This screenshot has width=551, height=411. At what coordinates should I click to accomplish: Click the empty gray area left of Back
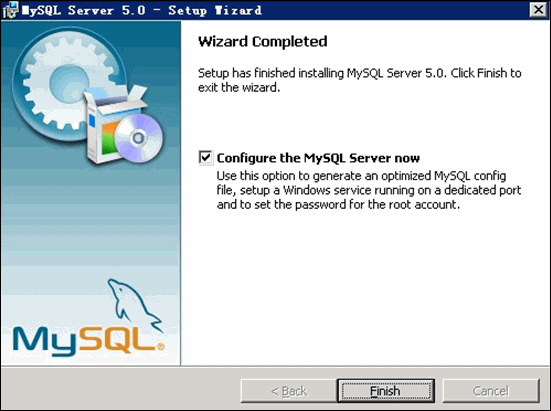[121, 390]
